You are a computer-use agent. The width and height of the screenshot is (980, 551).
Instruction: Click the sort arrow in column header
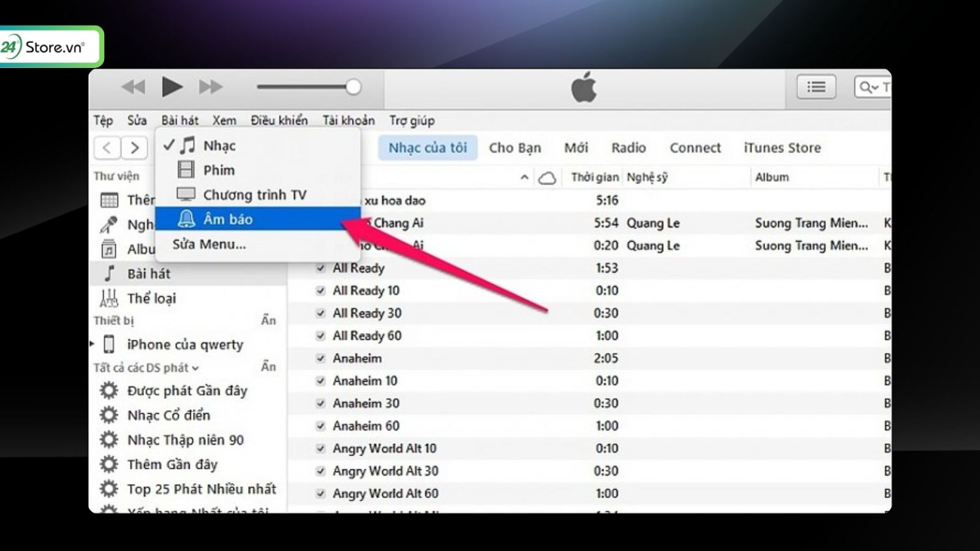[x=524, y=178]
